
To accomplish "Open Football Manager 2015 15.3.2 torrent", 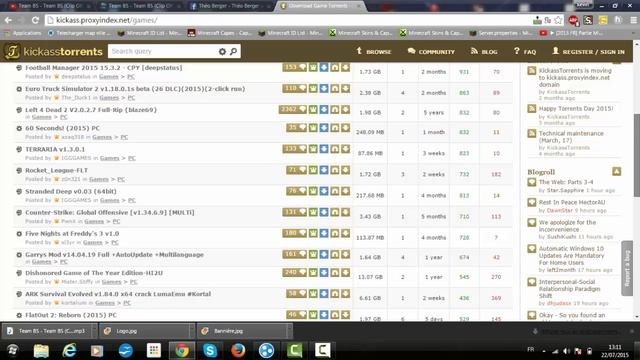I will [104, 68].
